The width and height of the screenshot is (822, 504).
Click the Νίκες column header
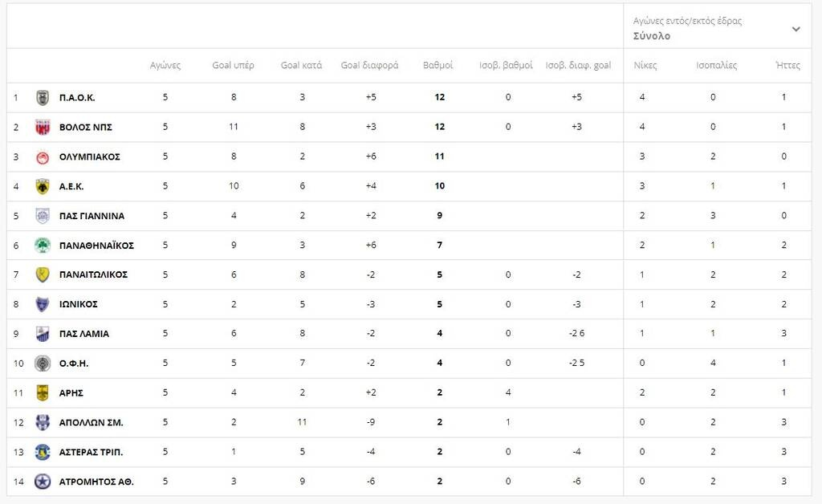click(645, 66)
